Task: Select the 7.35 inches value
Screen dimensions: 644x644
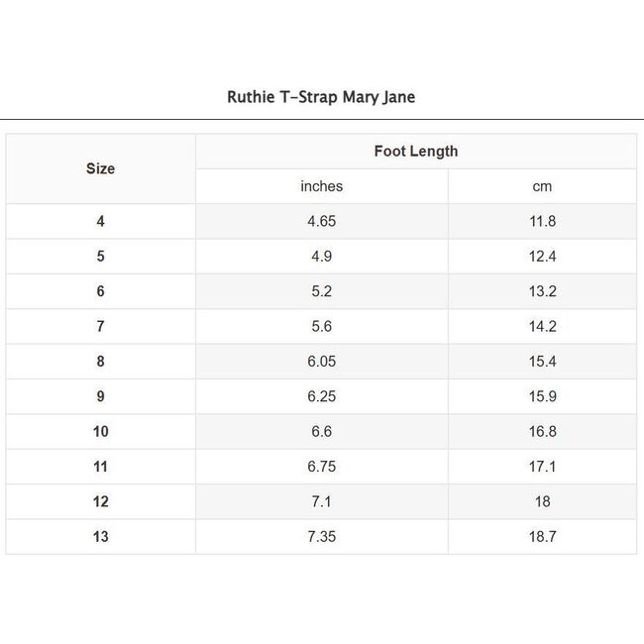Action: (321, 536)
